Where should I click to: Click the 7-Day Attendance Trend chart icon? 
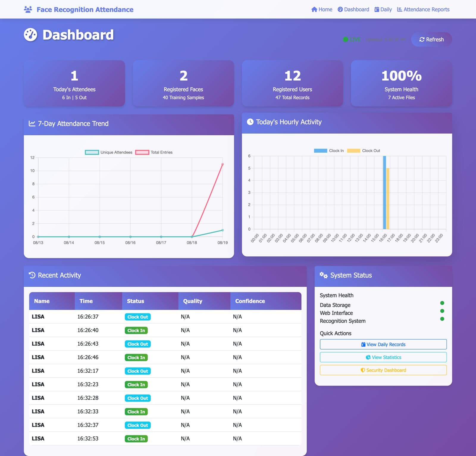tap(32, 123)
